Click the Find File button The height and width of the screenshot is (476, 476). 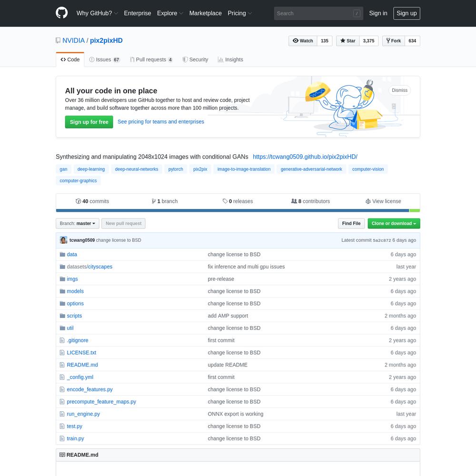point(351,223)
